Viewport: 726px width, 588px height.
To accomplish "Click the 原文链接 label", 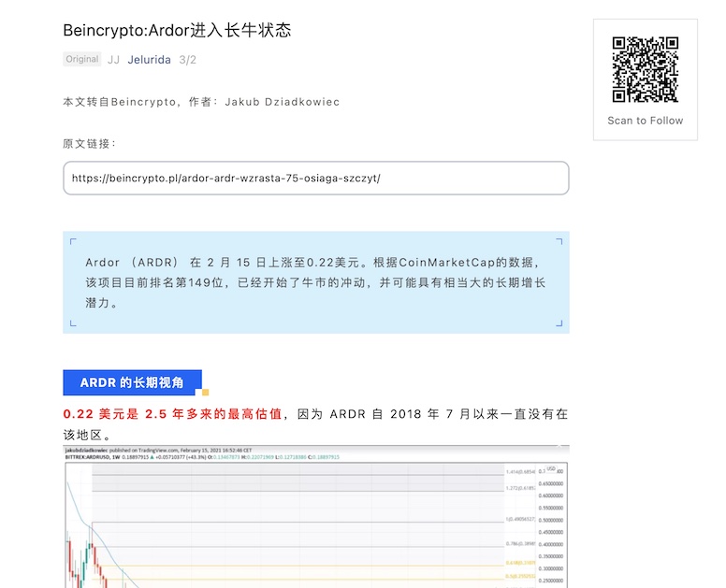I will [89, 144].
